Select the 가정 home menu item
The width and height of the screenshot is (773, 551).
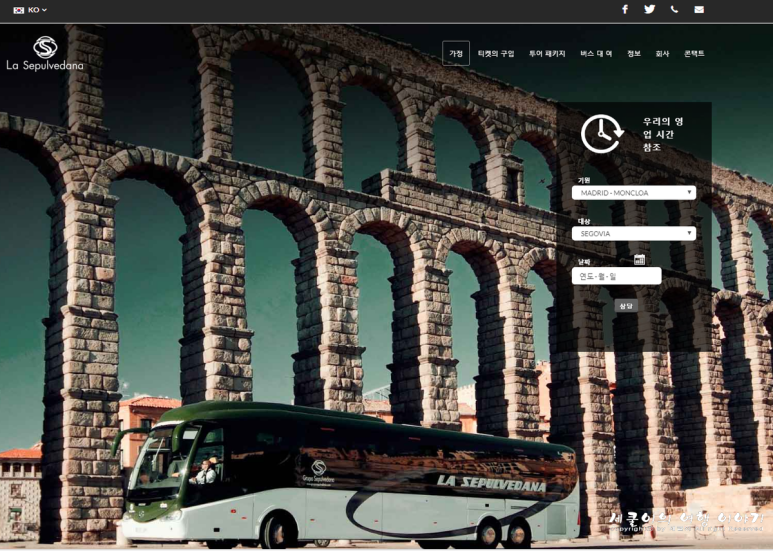(456, 53)
